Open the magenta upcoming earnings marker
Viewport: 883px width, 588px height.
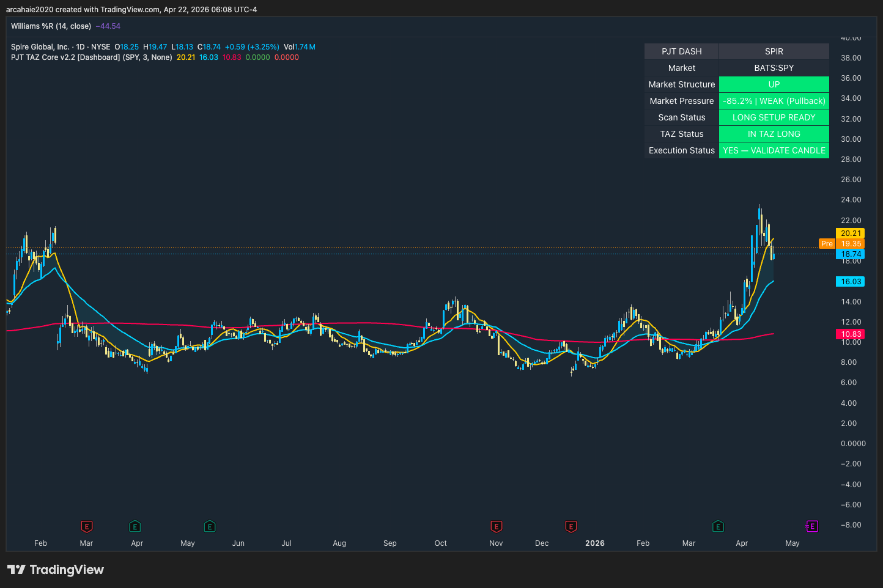(811, 526)
